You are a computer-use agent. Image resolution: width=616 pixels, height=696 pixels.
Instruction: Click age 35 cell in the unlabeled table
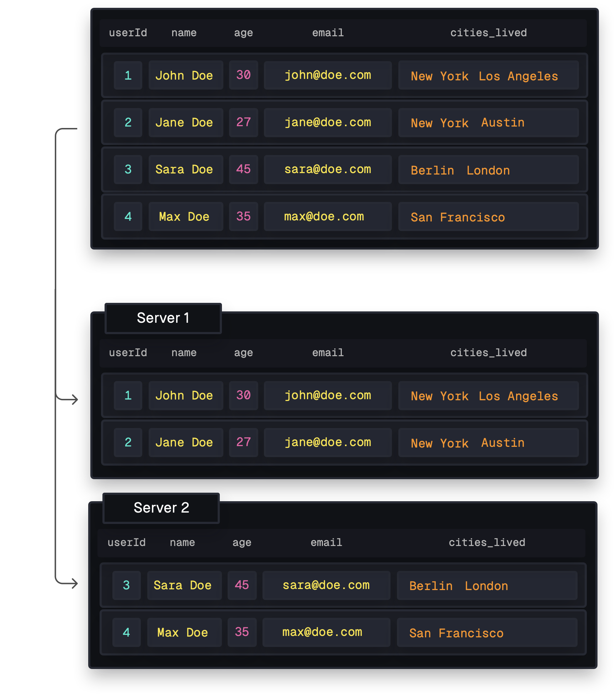tap(243, 216)
